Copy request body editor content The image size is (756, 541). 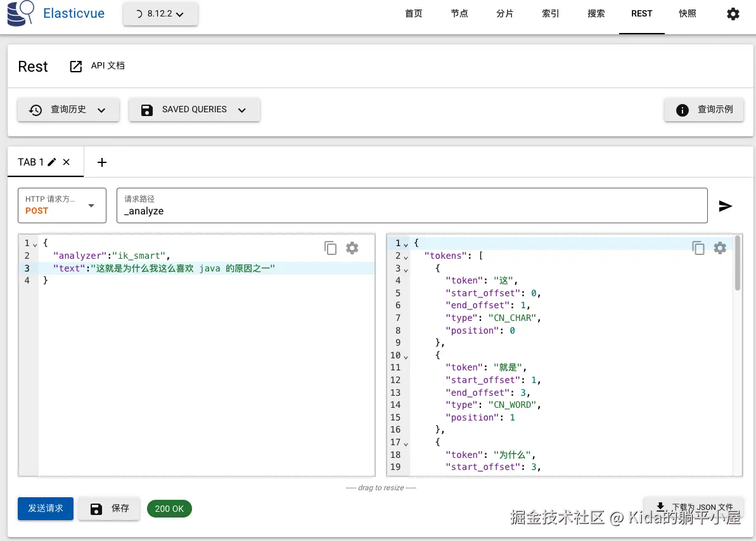click(330, 248)
